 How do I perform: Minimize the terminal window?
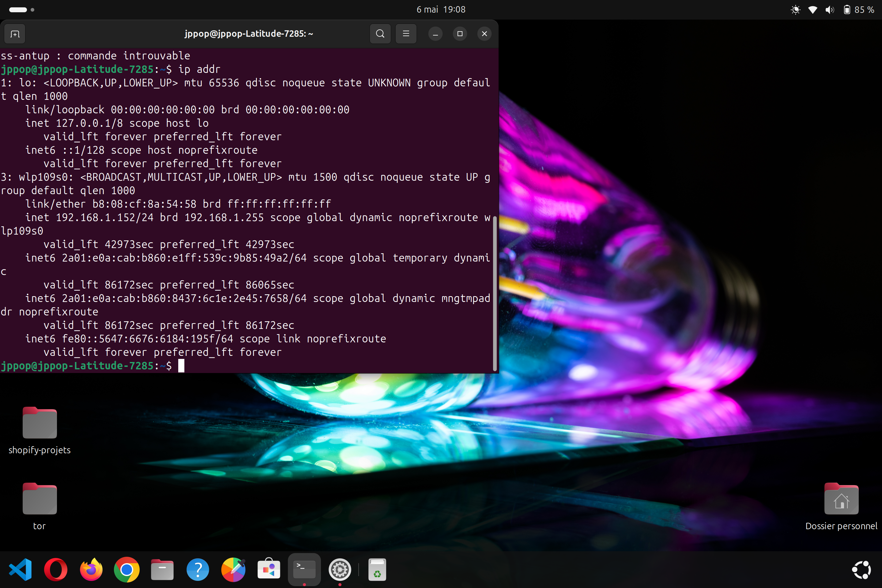(435, 34)
